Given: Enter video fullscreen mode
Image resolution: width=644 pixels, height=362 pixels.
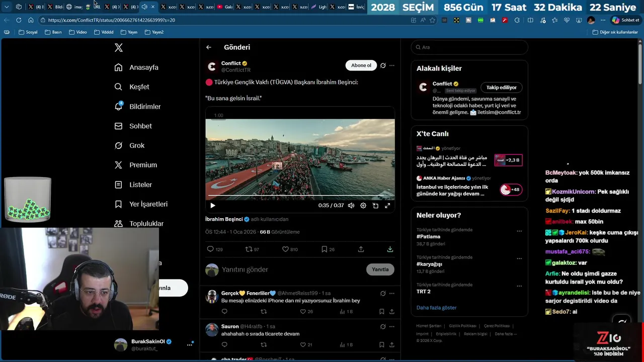Looking at the screenshot, I should coord(387,206).
